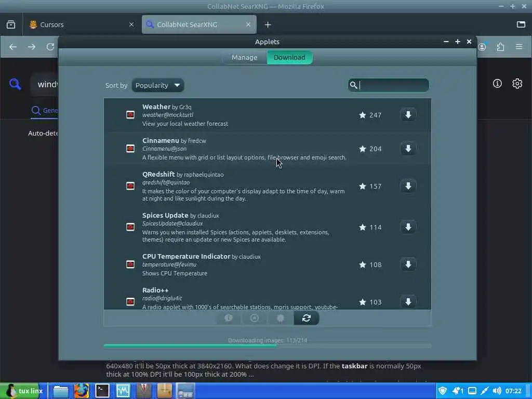Select the Weather applet row title
The image size is (532, 399).
156,107
